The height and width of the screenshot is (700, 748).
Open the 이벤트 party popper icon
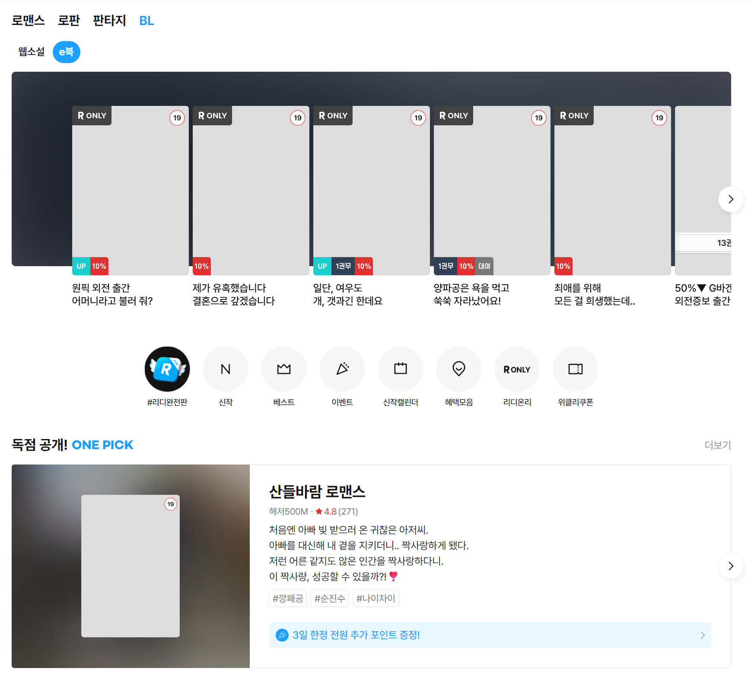tap(342, 369)
